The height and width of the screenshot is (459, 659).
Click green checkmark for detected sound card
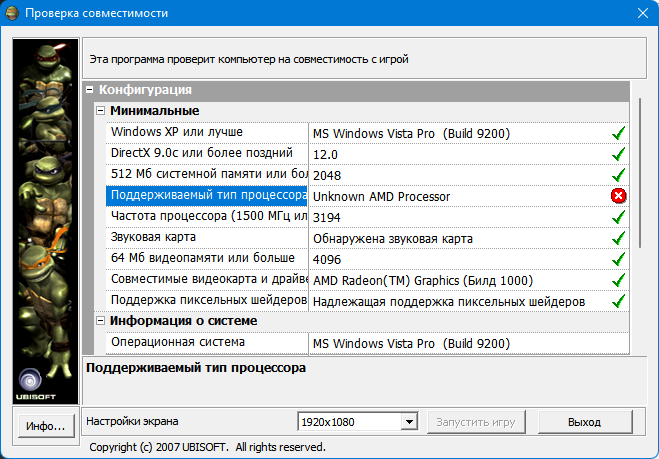(618, 238)
